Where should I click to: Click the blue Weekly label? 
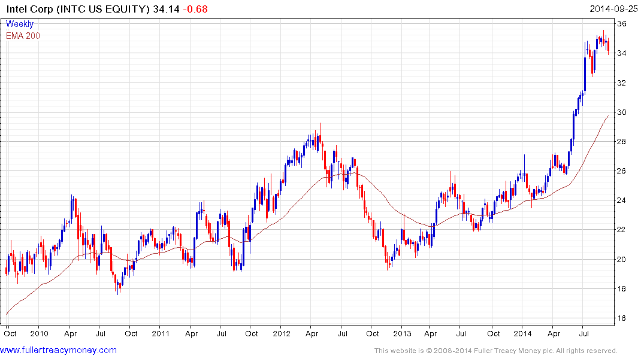[20, 24]
